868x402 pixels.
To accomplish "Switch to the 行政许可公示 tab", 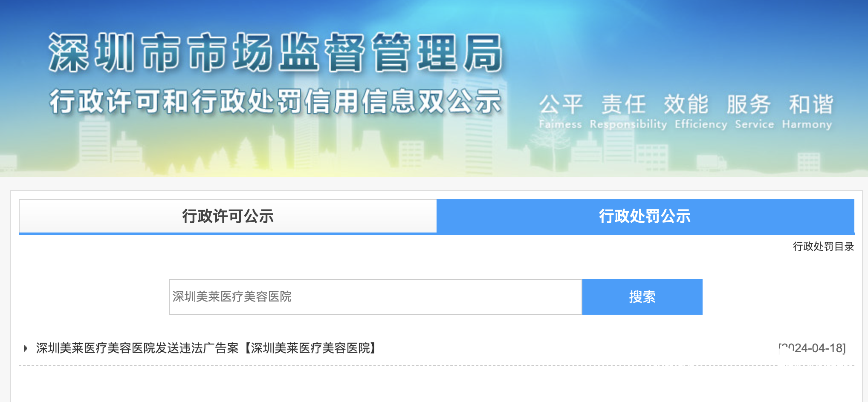I will [228, 216].
